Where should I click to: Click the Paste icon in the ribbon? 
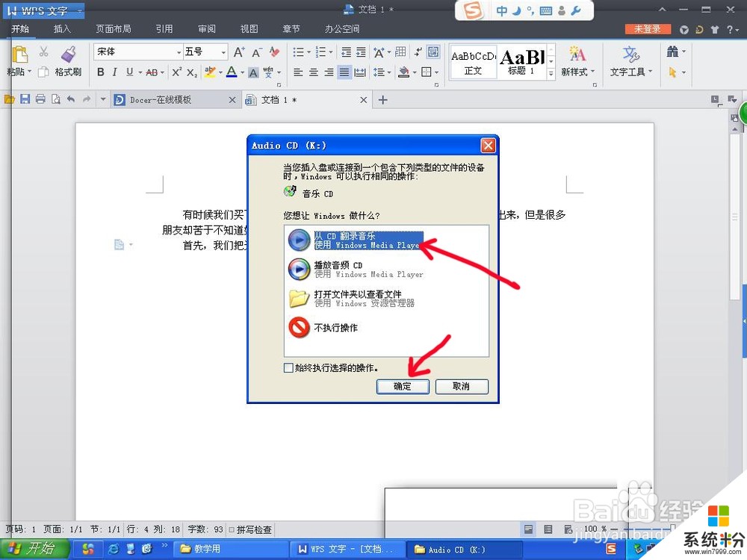pos(19,55)
